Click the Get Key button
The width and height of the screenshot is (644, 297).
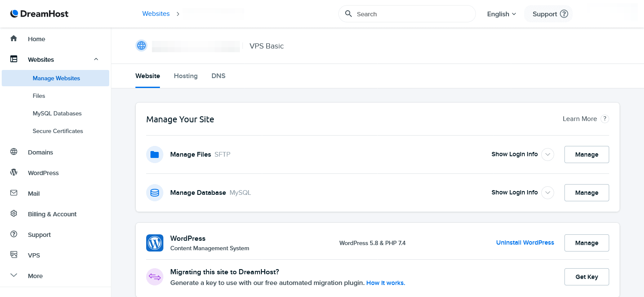[586, 277]
